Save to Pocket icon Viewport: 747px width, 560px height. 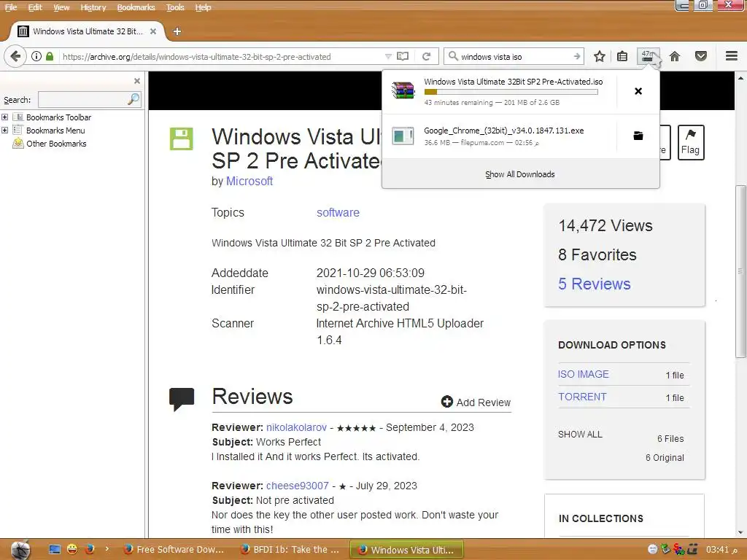click(701, 56)
